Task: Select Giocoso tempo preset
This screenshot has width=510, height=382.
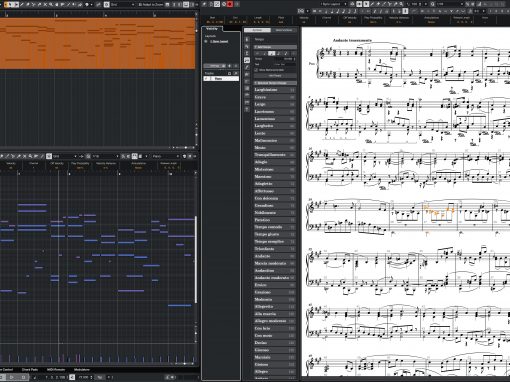Action: [x=275, y=350]
